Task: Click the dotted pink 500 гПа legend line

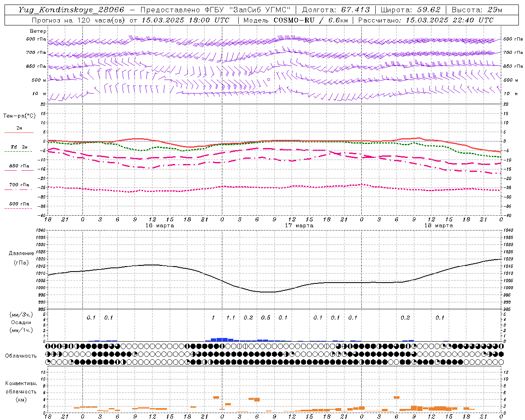Action: (18, 208)
